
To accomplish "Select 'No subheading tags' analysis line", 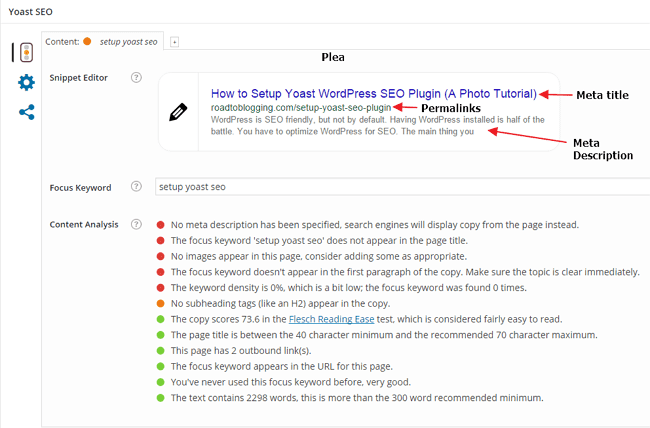I will (x=280, y=304).
